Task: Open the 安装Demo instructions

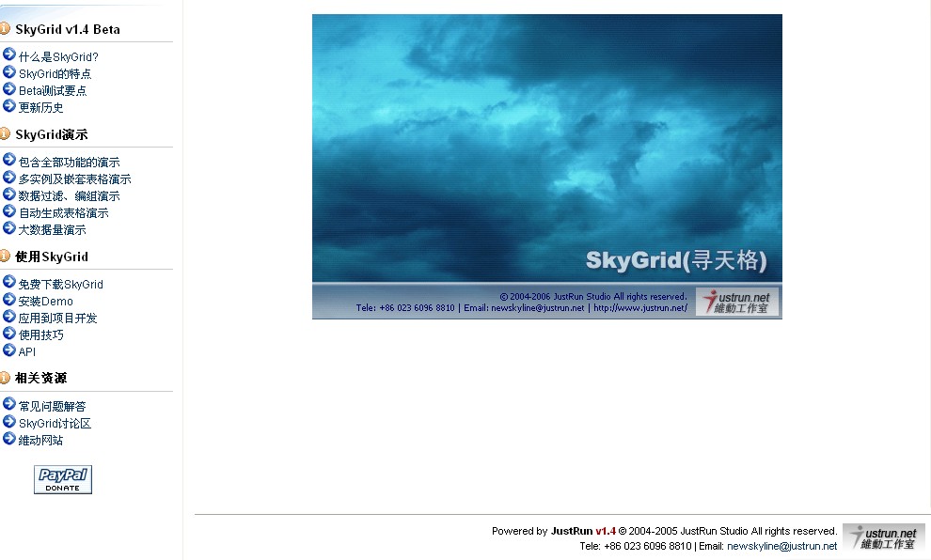Action: [x=46, y=302]
